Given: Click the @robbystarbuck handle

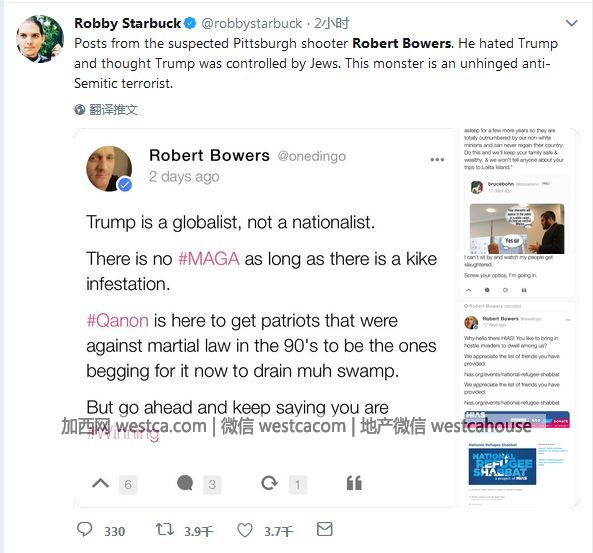Looking at the screenshot, I should [x=251, y=23].
